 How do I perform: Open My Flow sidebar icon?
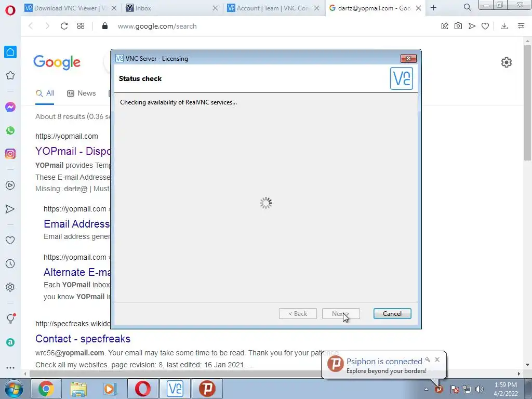[10, 209]
